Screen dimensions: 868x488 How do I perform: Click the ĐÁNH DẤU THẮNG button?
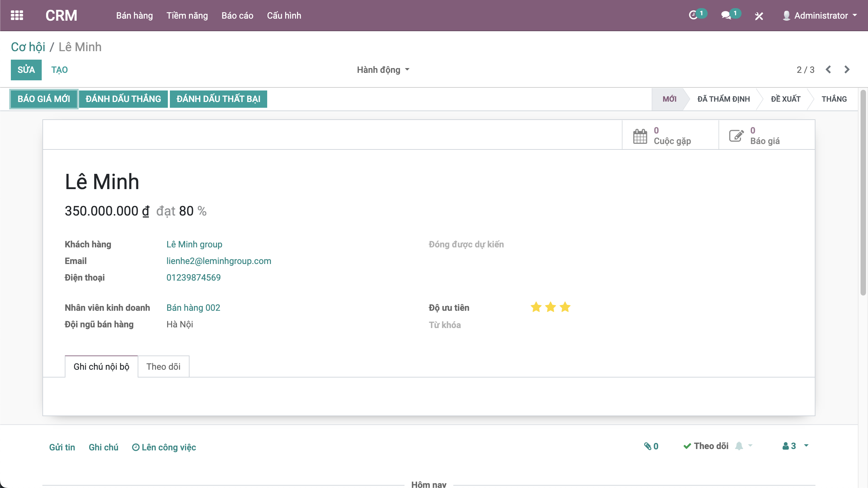coord(123,99)
